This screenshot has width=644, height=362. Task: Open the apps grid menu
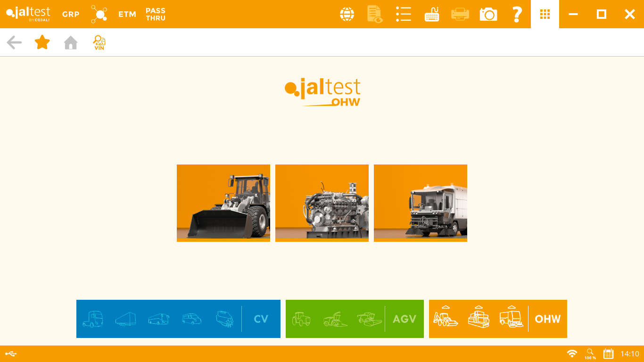pyautogui.click(x=545, y=14)
